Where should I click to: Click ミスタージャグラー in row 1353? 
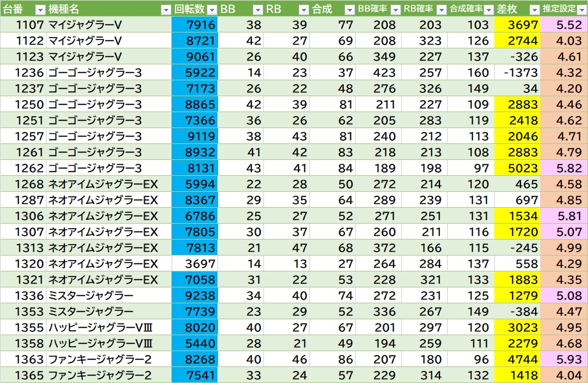[x=91, y=312]
